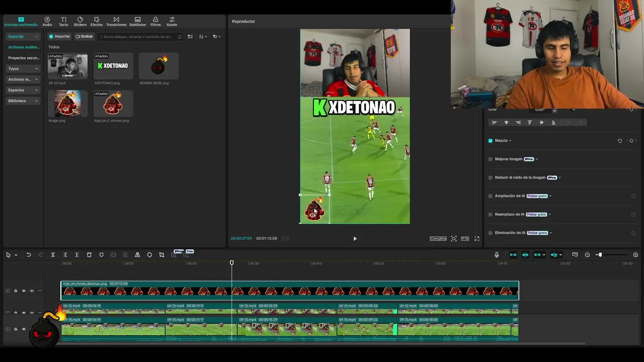Enable the Mejorar imagen checkbox
Screen dimensions: 644x362
pos(491,159)
